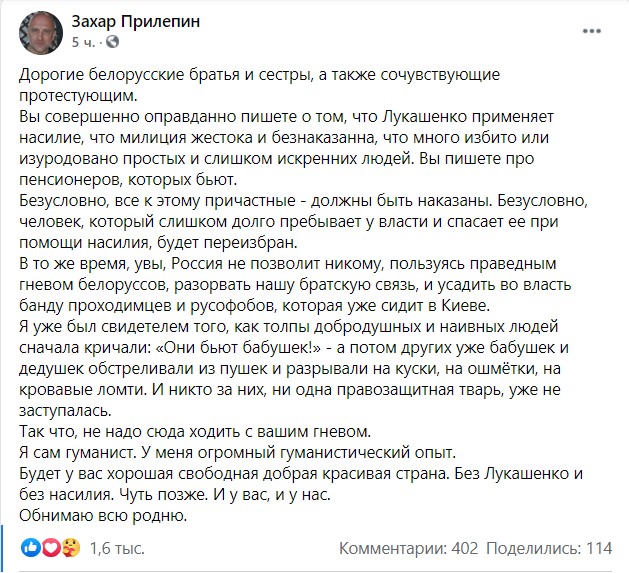Click the line 'пенсионеров, которых бьют.'
This screenshot has height=573, width=629.
pos(128,180)
